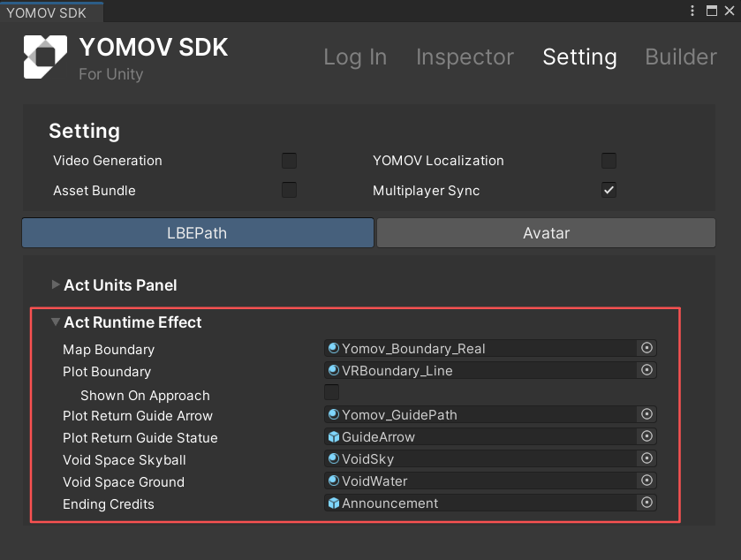
Task: Expand the Act Units Panel foldout arrow
Action: click(56, 284)
